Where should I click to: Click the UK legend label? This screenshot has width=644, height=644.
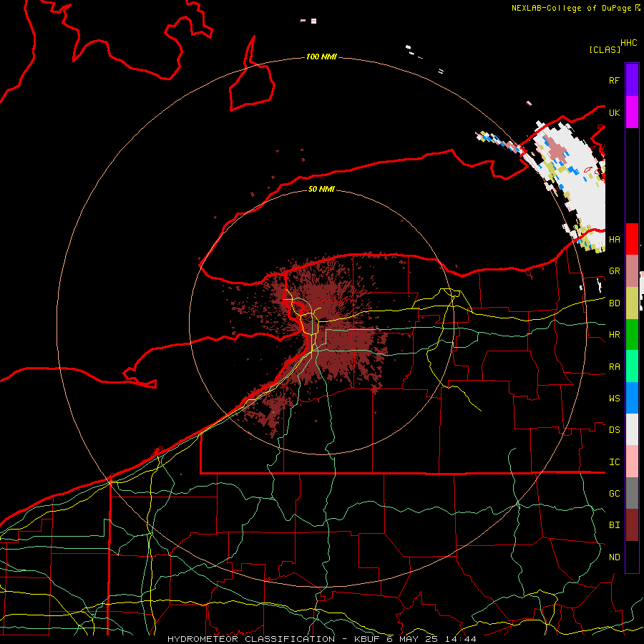click(x=614, y=112)
